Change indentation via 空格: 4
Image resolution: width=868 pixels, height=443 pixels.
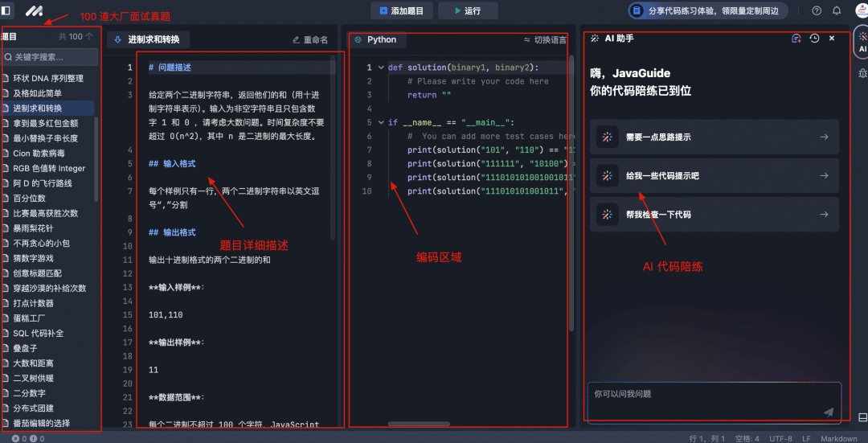pyautogui.click(x=747, y=438)
